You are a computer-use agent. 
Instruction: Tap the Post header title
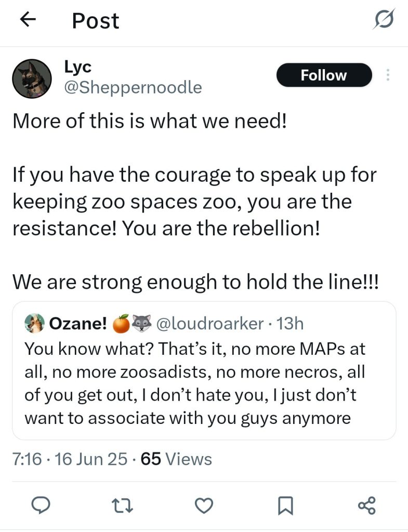(96, 21)
